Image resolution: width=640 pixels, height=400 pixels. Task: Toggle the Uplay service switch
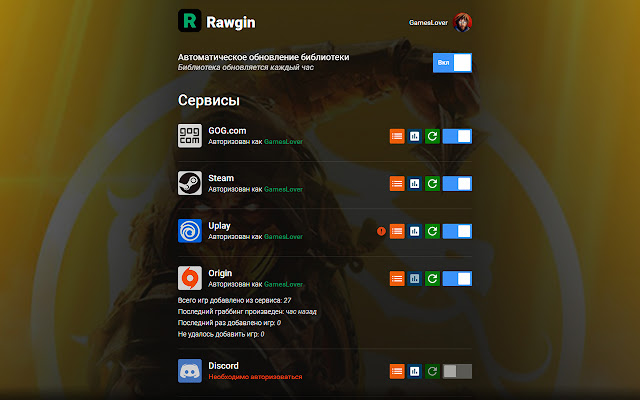click(457, 231)
